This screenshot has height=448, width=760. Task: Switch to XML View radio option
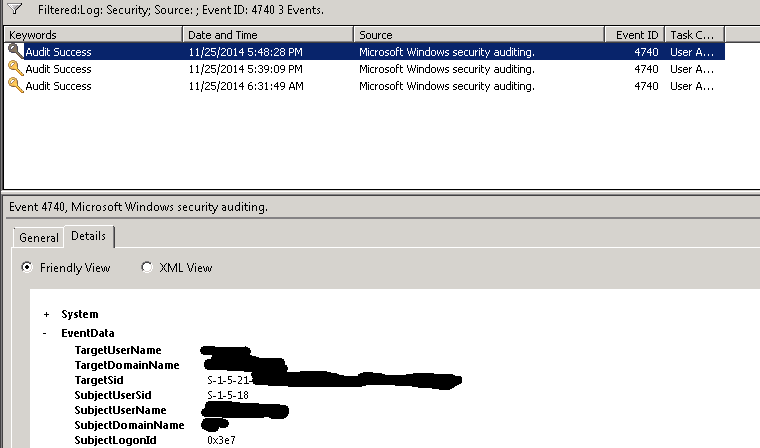click(x=148, y=268)
